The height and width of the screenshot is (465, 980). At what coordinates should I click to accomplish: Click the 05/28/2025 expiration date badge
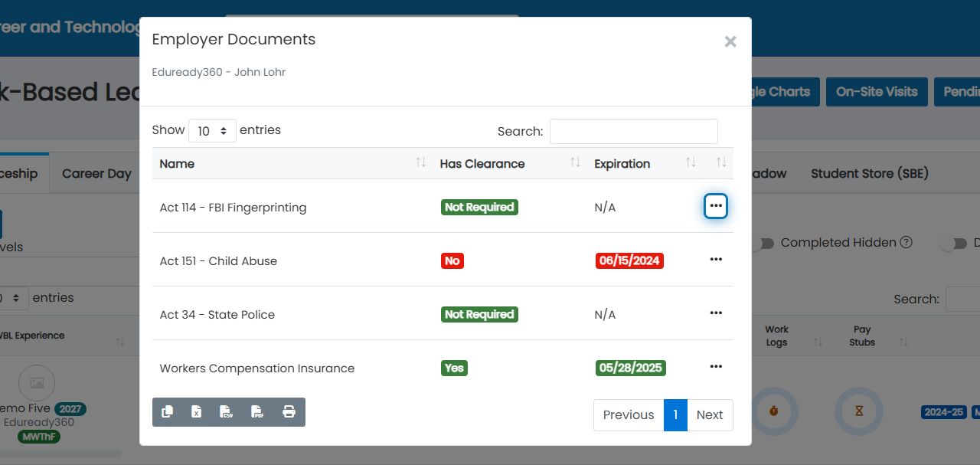tap(630, 368)
